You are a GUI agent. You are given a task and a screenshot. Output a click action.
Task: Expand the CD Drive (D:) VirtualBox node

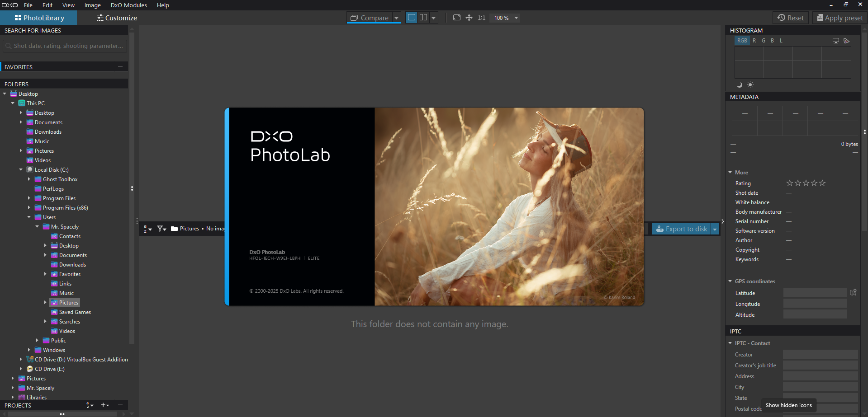pos(21,360)
